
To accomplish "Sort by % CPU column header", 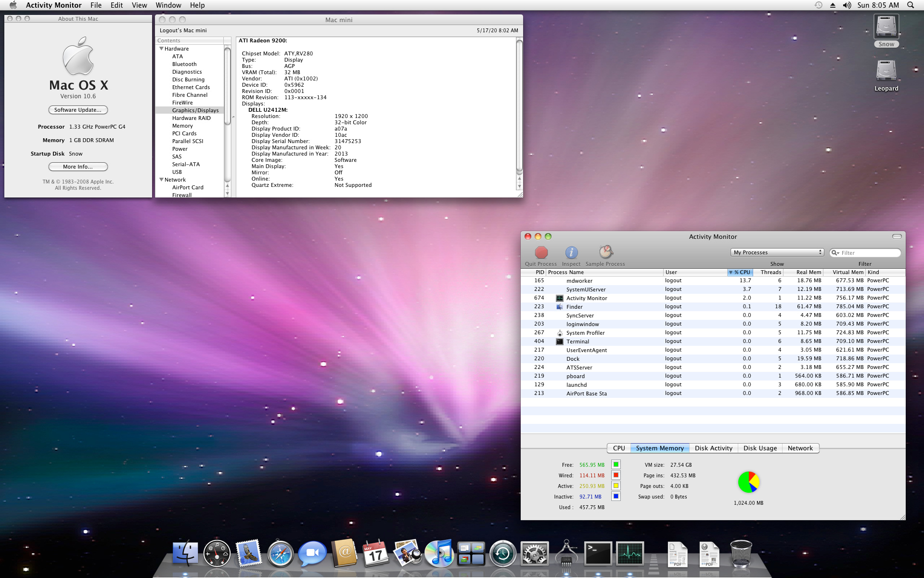I will pos(740,272).
